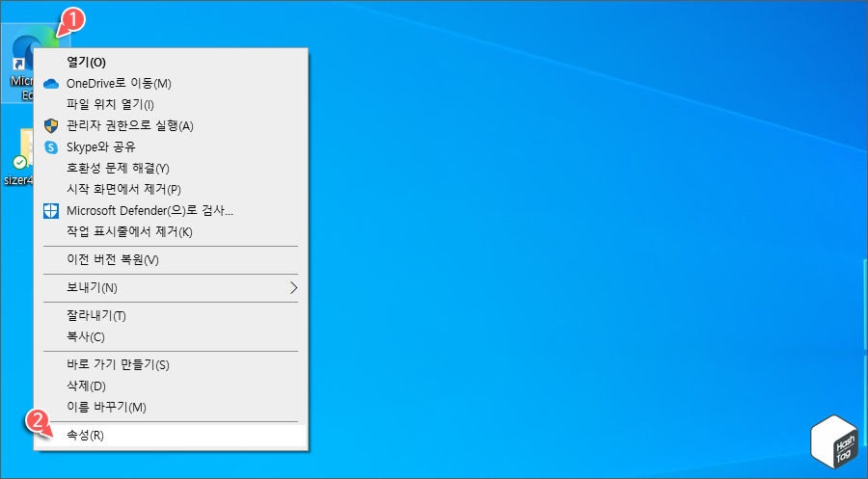Click the administrator shield icon
868x479 pixels.
51,126
